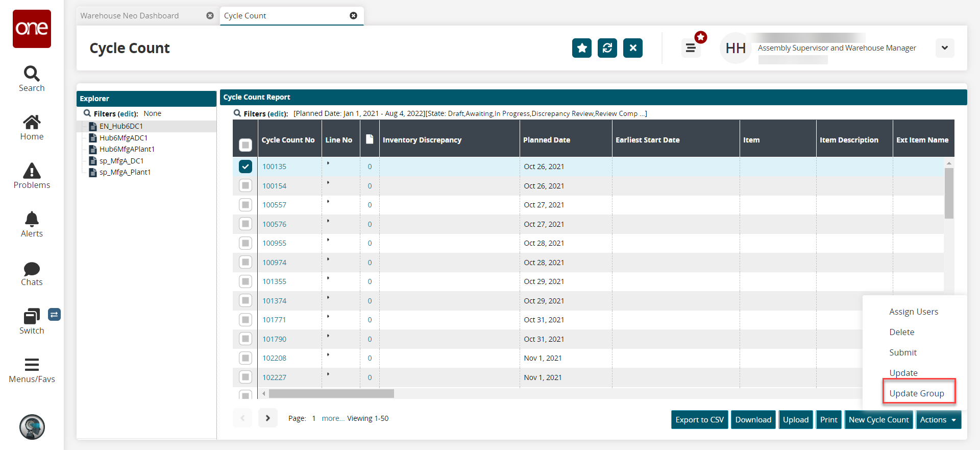Switch to the Warehouse Neo Dashboard tab

click(x=130, y=16)
